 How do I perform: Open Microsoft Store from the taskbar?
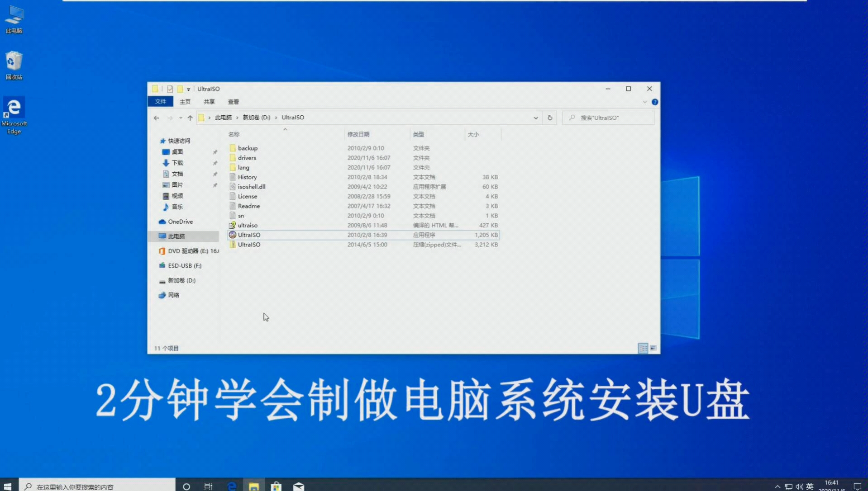click(276, 486)
